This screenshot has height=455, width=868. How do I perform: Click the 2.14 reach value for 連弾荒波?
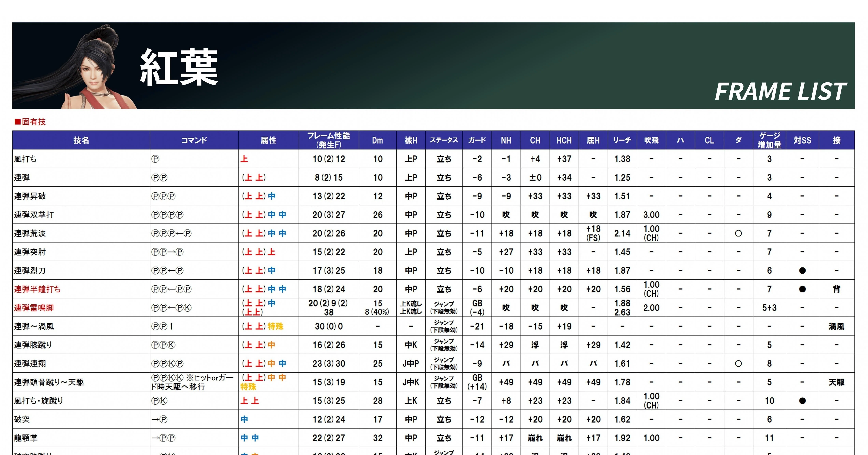[622, 233]
